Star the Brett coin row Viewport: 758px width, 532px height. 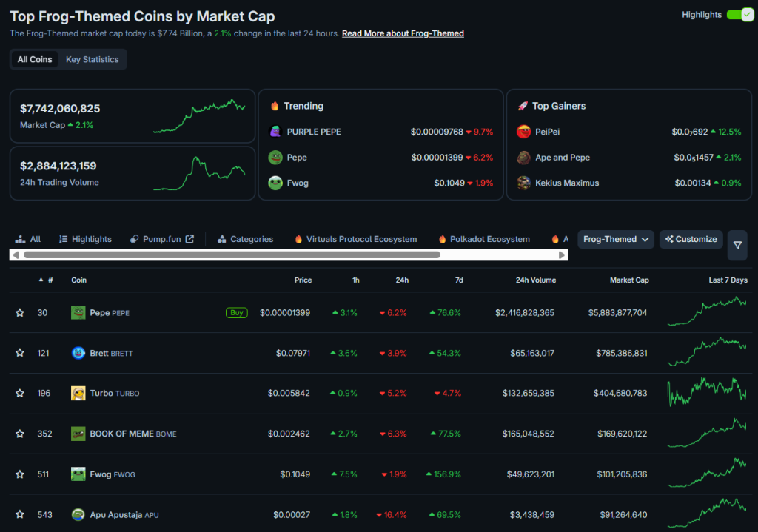pos(20,353)
